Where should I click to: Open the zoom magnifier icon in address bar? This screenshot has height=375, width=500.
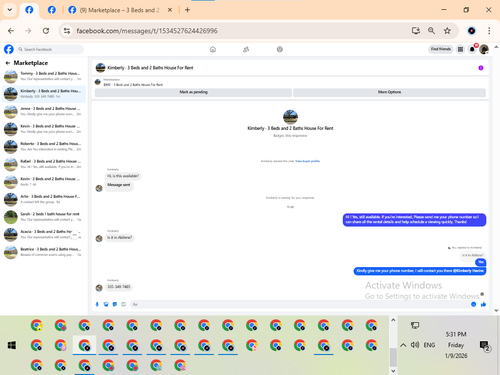431,31
